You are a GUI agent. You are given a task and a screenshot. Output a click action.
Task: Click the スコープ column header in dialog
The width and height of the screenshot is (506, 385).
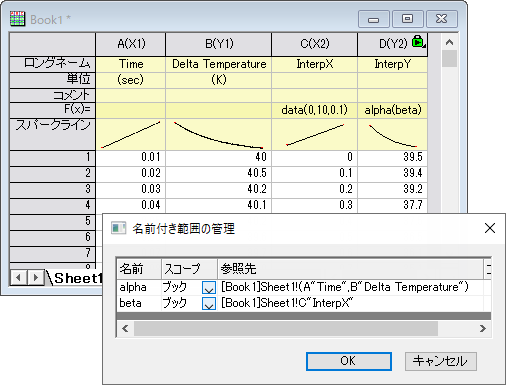189,268
